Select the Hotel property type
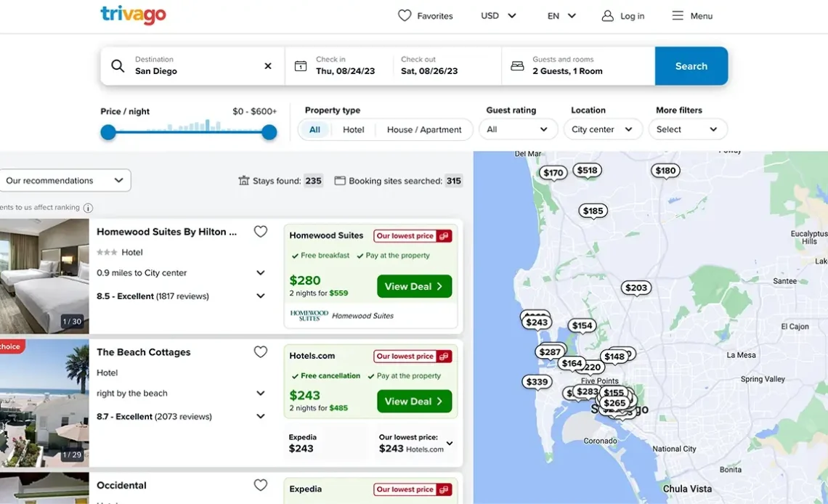 (x=354, y=130)
